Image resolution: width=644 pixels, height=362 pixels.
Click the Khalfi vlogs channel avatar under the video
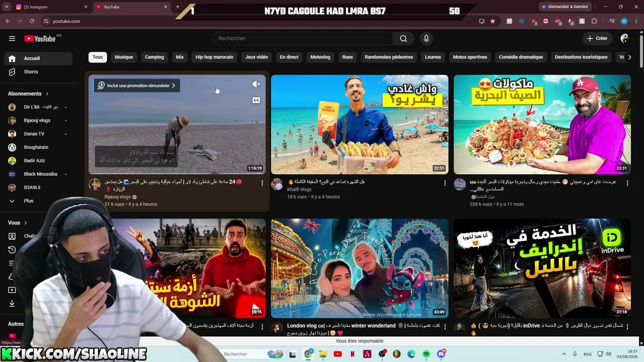[277, 185]
